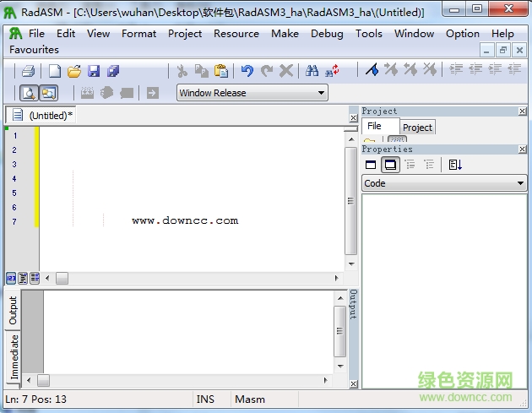
Task: Open the Make menu
Action: click(285, 34)
